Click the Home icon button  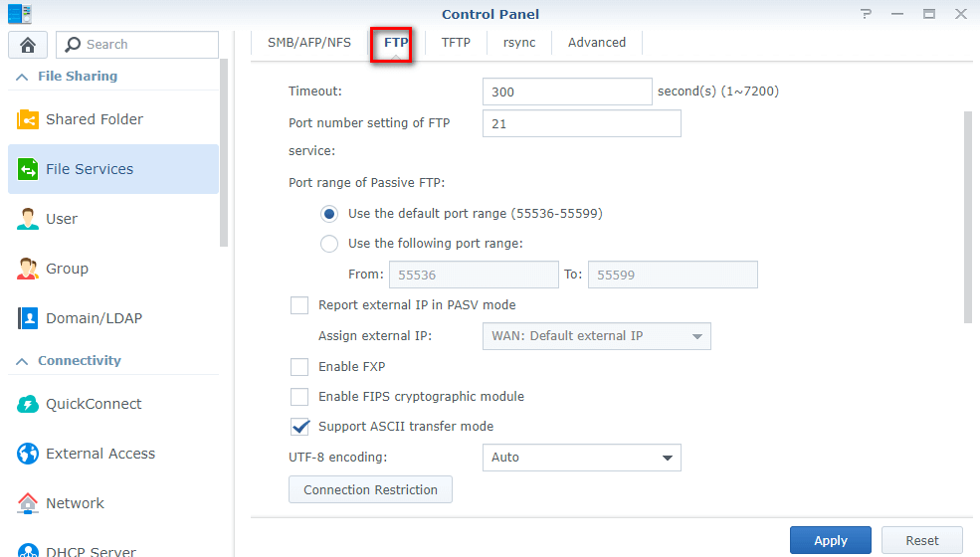[x=28, y=45]
